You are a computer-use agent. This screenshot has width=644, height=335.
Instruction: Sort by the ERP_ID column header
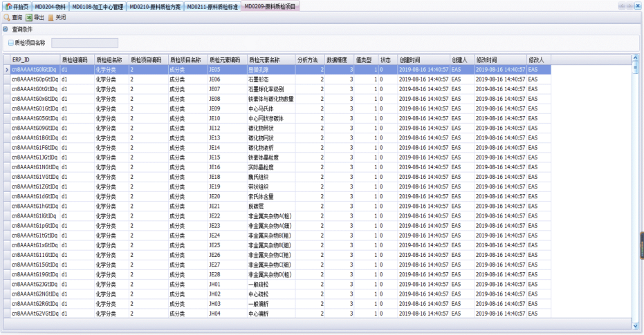(35, 60)
